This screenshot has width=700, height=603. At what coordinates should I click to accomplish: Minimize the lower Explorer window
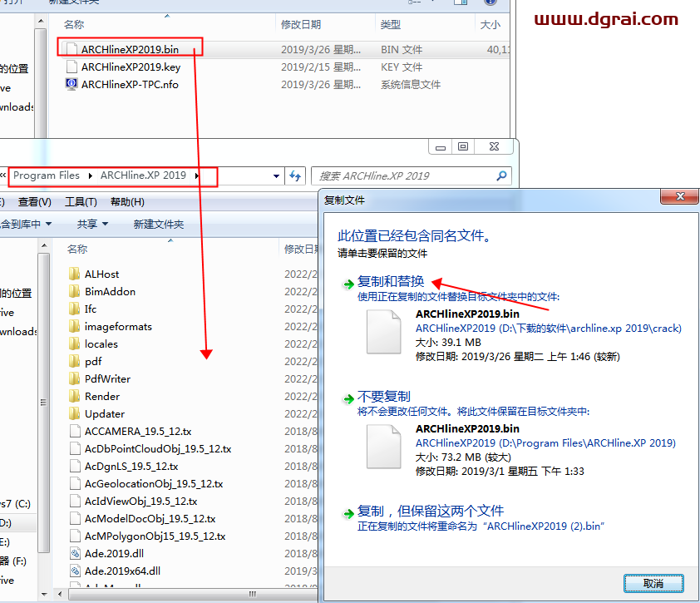pyautogui.click(x=440, y=146)
